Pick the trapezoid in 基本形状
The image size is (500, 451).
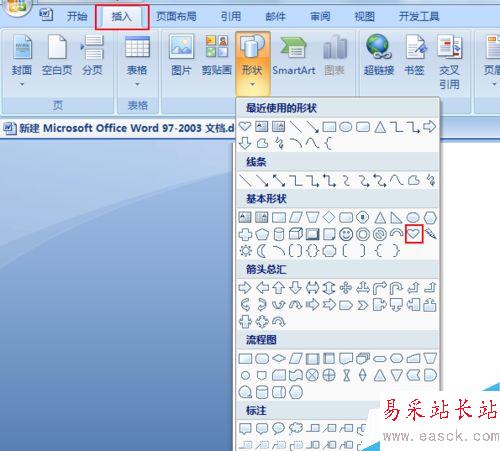point(312,218)
